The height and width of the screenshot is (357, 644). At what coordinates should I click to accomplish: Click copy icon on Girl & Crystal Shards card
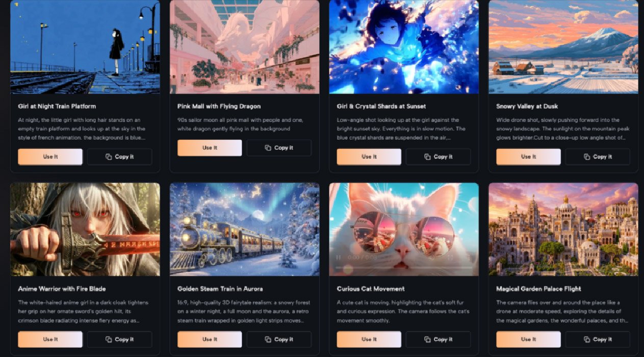(x=427, y=157)
